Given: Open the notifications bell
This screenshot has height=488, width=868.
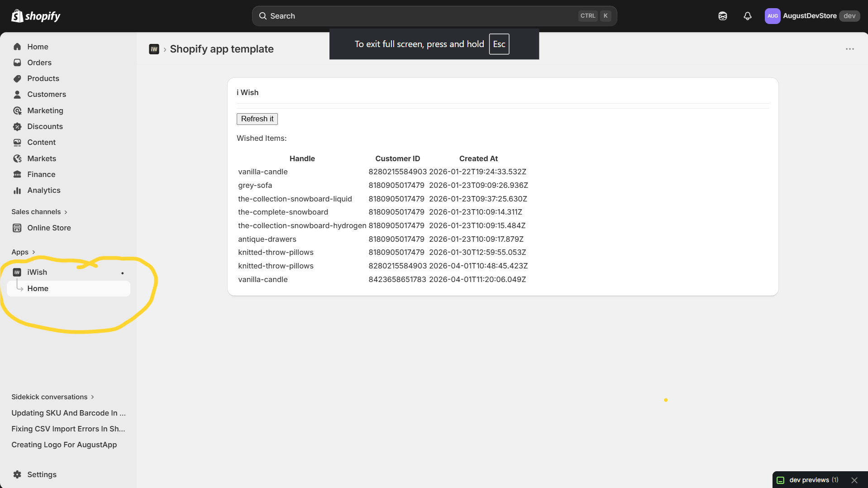Looking at the screenshot, I should [x=748, y=16].
